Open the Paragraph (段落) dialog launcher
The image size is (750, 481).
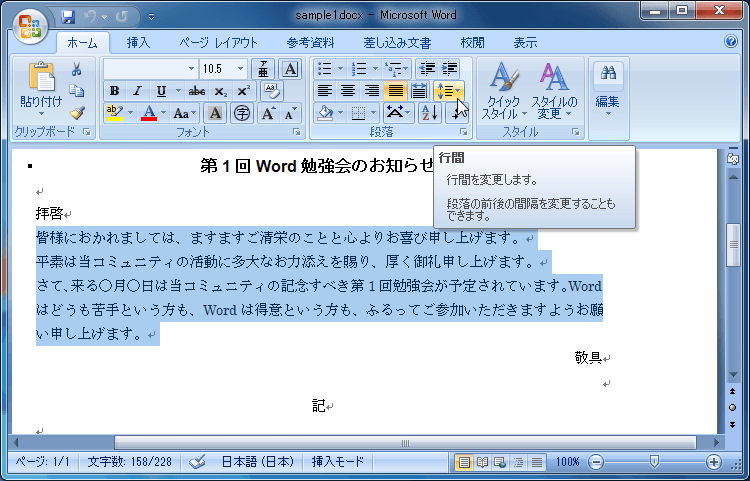463,132
